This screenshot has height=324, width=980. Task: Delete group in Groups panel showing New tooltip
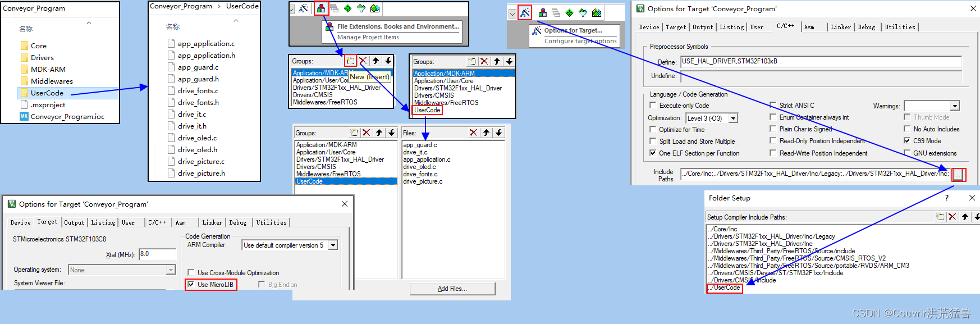363,61
